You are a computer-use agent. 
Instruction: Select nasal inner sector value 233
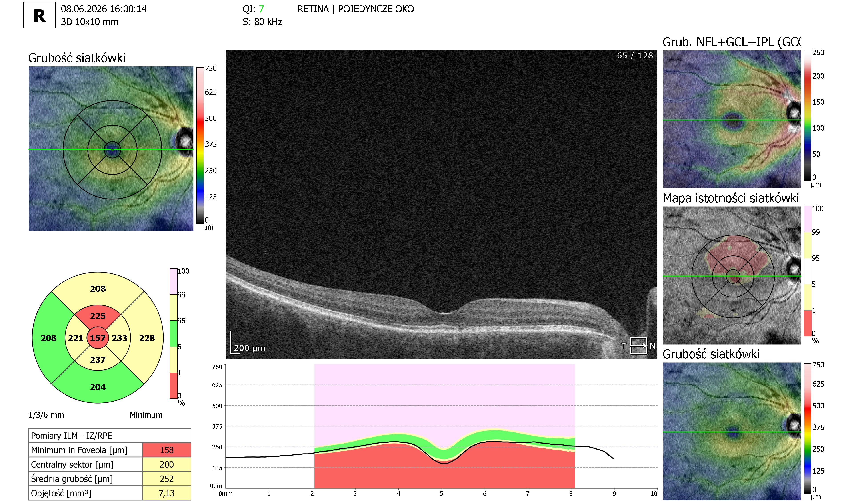[120, 338]
